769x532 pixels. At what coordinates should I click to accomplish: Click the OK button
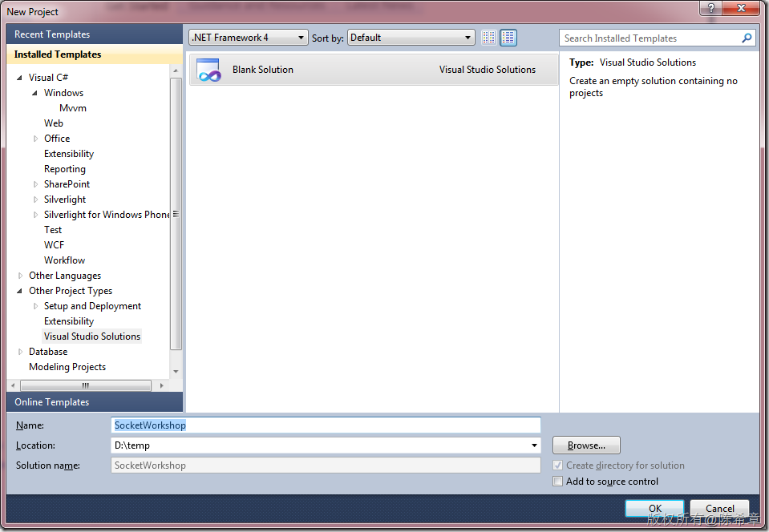tap(654, 508)
